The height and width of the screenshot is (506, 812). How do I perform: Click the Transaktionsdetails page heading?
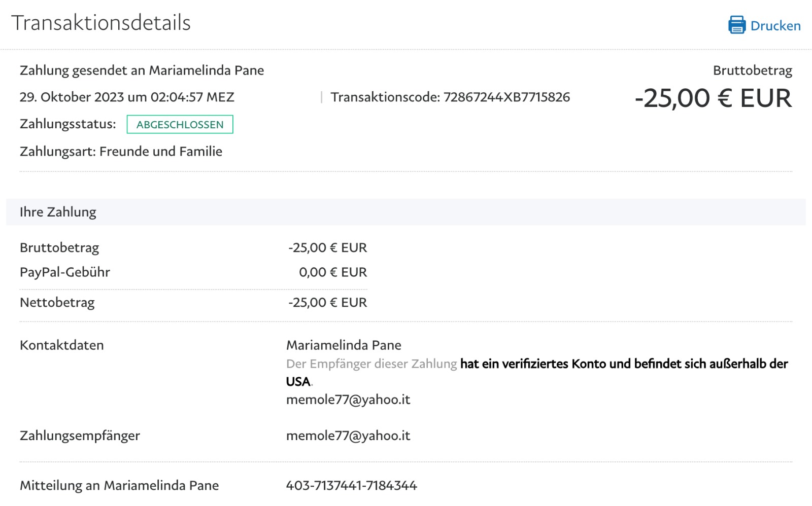coord(101,23)
